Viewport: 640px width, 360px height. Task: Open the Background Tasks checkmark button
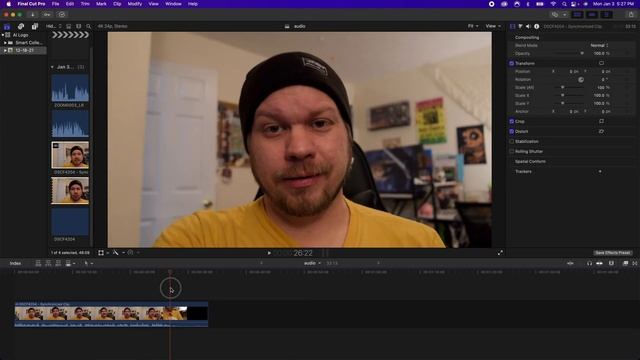click(62, 15)
